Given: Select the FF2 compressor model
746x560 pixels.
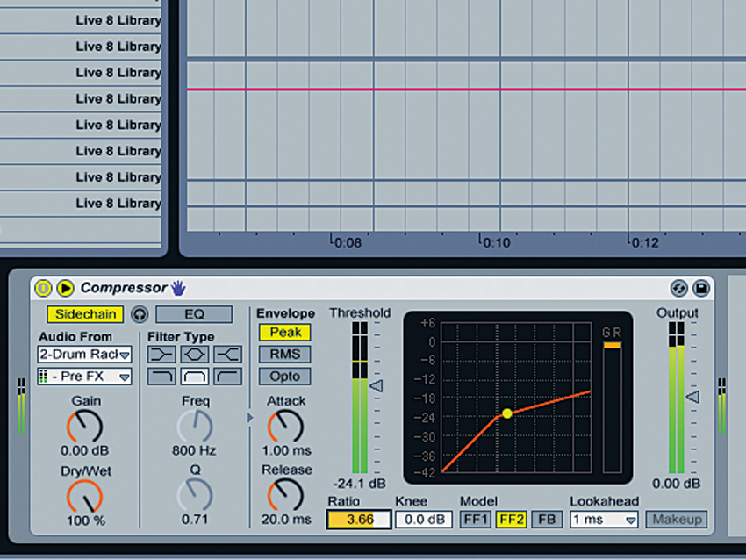Looking at the screenshot, I should point(511,520).
